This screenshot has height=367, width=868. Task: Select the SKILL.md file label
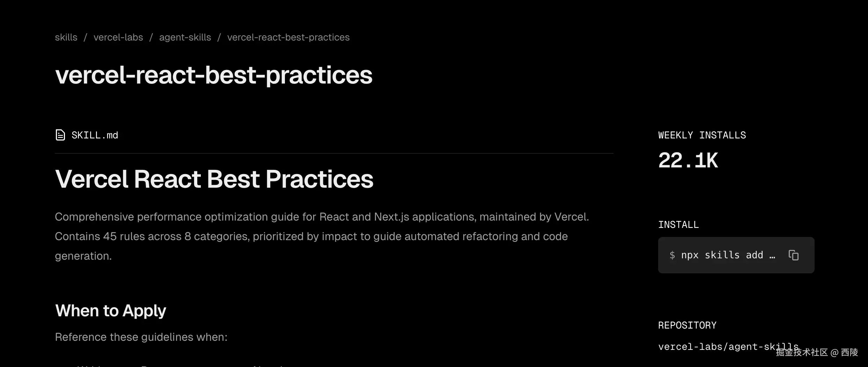coord(95,135)
